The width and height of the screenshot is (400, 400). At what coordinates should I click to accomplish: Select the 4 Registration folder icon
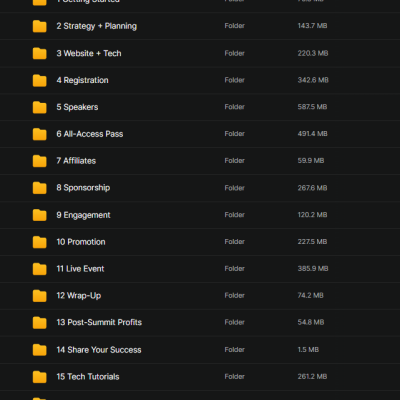(39, 80)
